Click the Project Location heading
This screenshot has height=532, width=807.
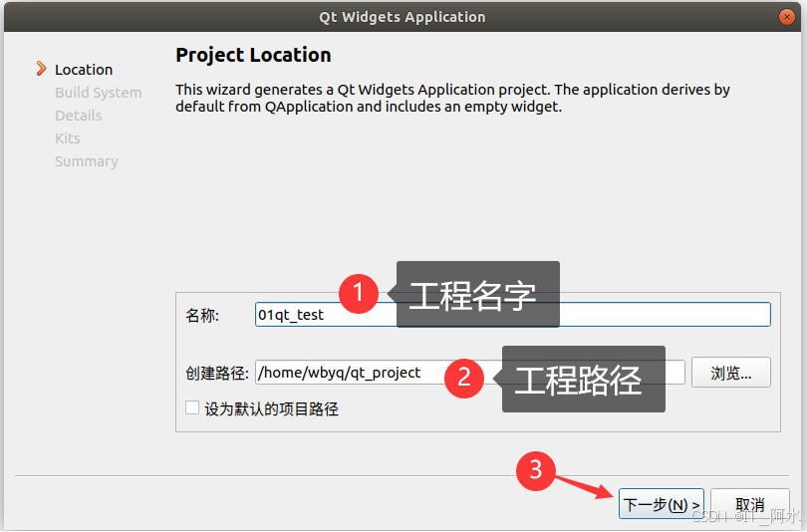[253, 55]
